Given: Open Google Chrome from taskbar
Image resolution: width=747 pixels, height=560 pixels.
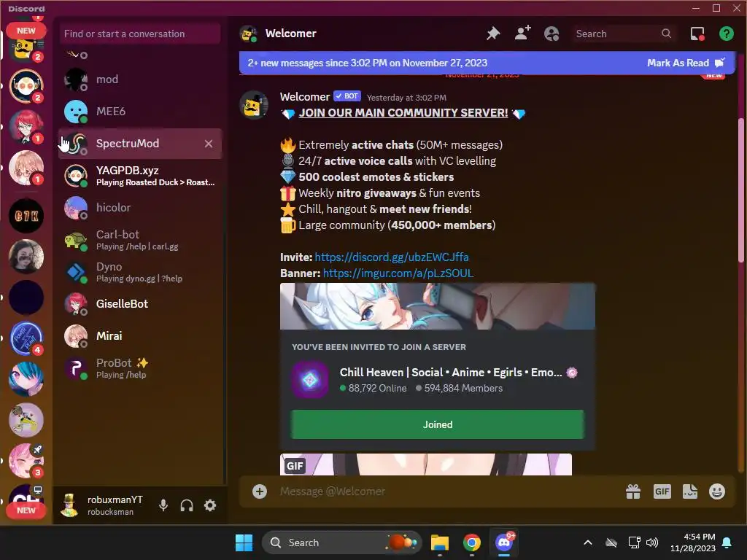Looking at the screenshot, I should [472, 542].
